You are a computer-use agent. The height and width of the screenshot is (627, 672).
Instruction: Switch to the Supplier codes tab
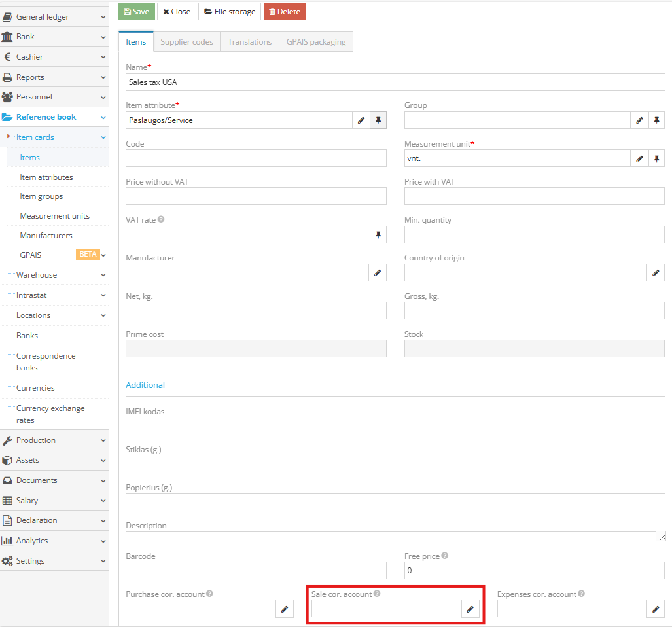(x=186, y=42)
